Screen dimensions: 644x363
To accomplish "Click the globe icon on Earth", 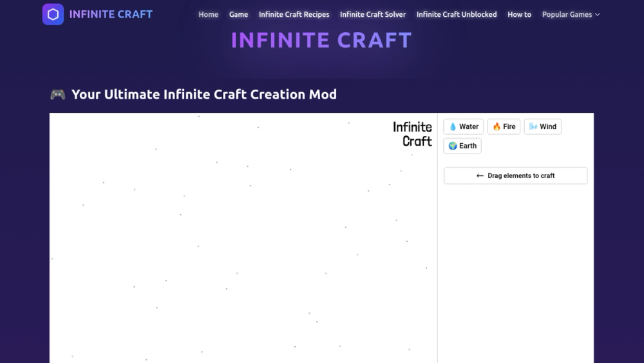I will (453, 146).
